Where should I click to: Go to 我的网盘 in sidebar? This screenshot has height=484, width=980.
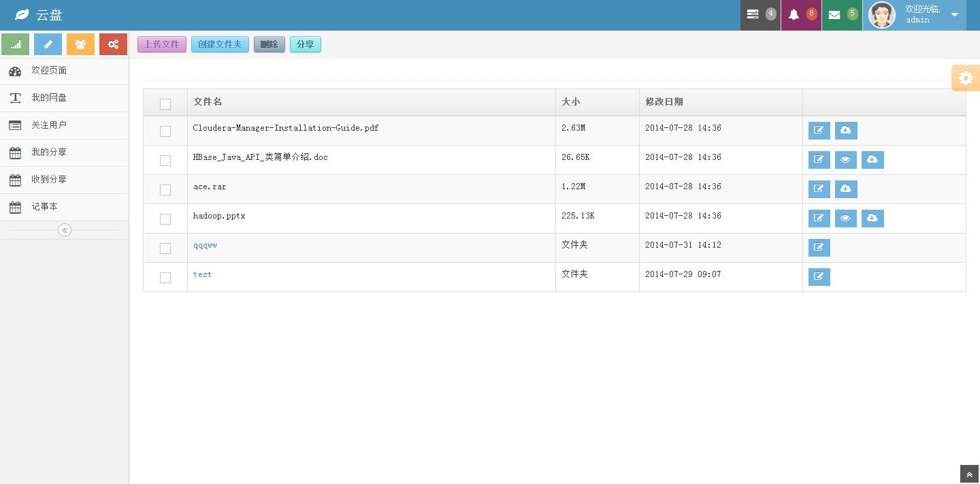(x=49, y=98)
